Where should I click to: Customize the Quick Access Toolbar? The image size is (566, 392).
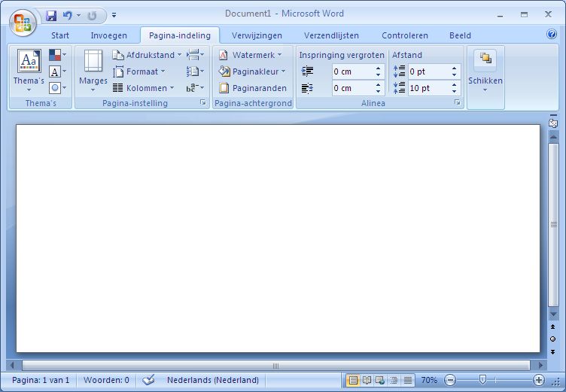coord(114,15)
